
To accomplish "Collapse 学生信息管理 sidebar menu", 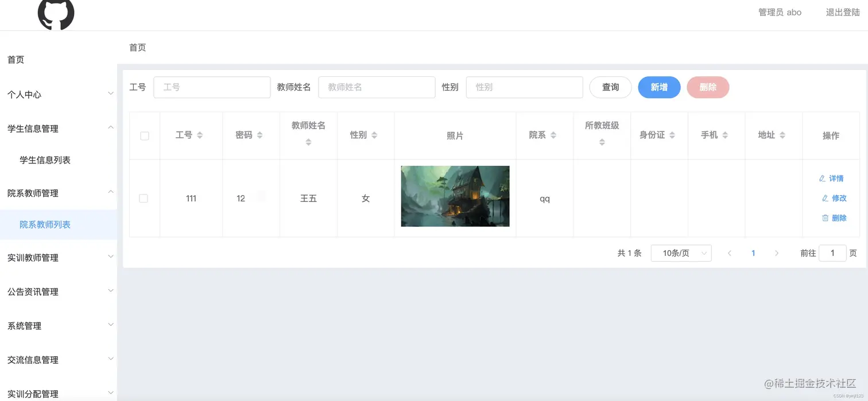I will coord(59,129).
